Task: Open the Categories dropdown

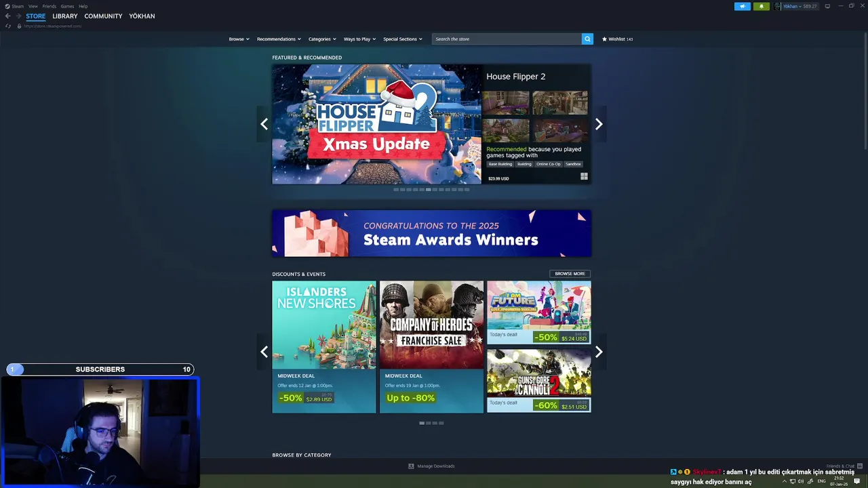Action: point(322,39)
